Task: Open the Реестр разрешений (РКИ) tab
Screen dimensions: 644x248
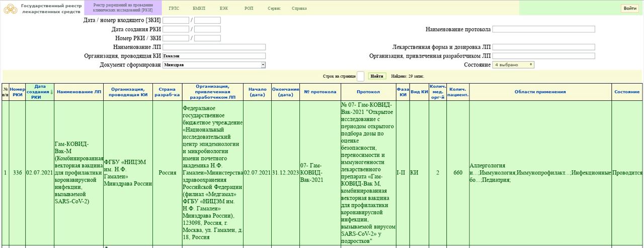Action: coord(123,8)
